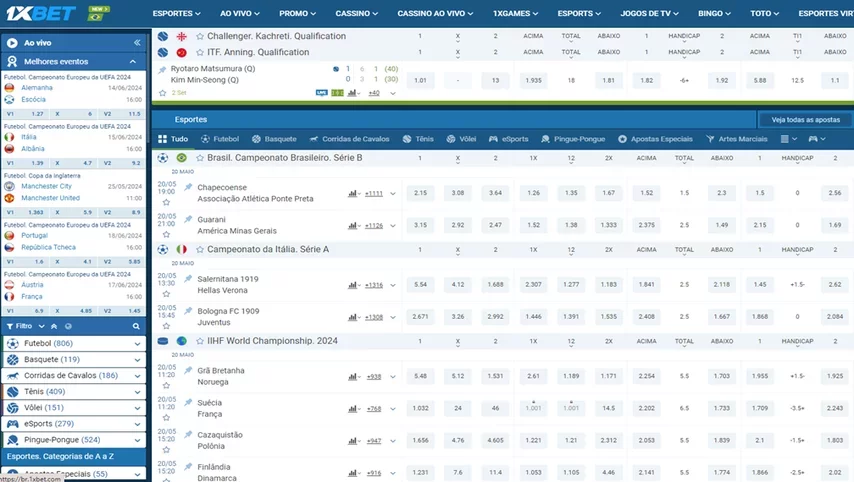Select the Futebol sports tab
This screenshot has width=854, height=482.
(x=220, y=139)
